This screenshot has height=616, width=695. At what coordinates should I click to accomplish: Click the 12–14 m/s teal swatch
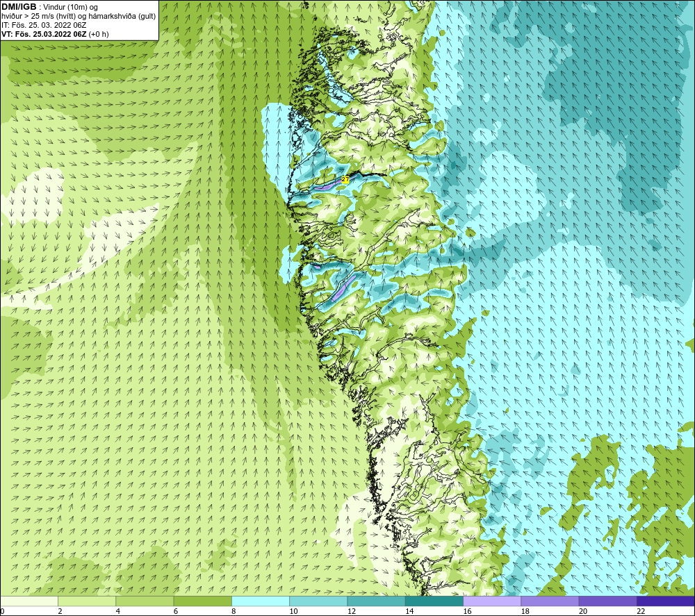pyautogui.click(x=376, y=601)
